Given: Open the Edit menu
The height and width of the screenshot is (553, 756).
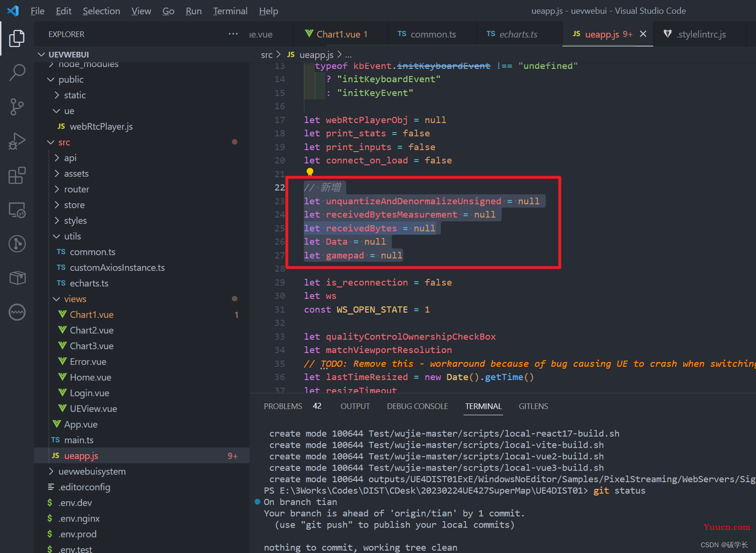Looking at the screenshot, I should coord(64,11).
